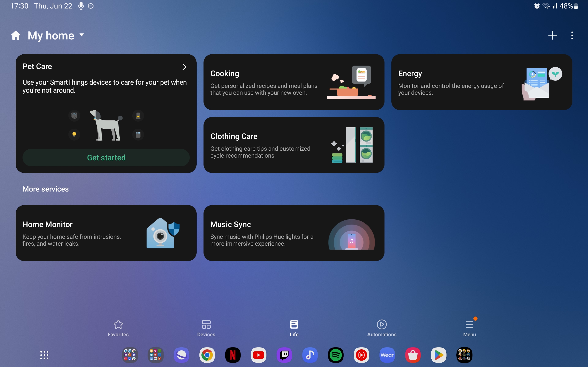588x367 pixels.
Task: Open the Netflix app in dock
Action: tap(232, 355)
